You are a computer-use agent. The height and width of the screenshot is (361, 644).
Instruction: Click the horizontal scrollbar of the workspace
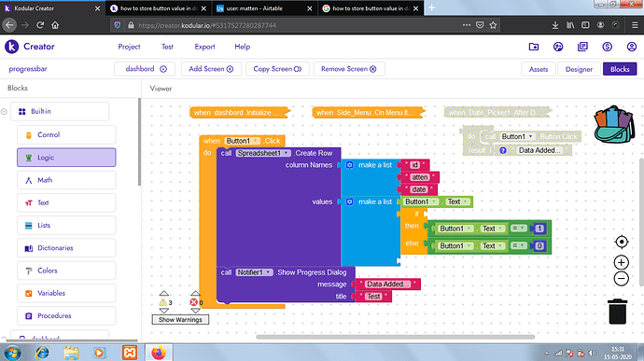395,337
